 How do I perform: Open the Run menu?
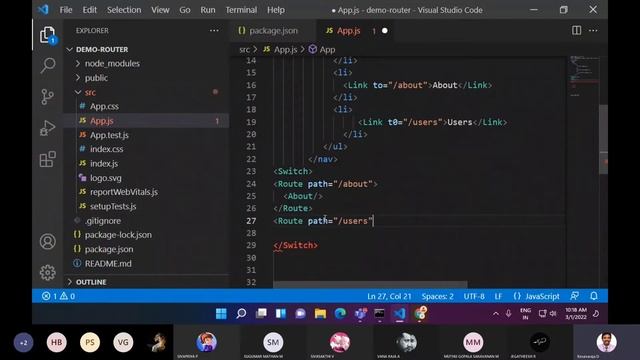(207, 10)
